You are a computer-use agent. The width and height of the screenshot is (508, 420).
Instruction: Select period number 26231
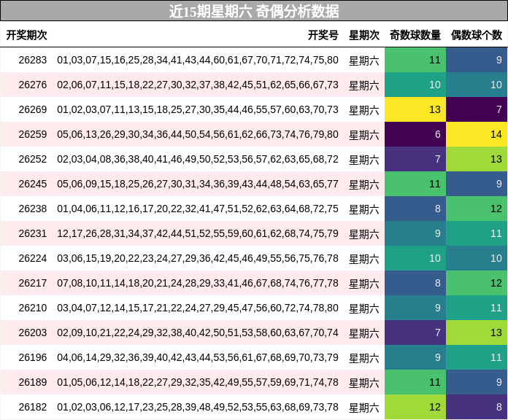point(32,233)
